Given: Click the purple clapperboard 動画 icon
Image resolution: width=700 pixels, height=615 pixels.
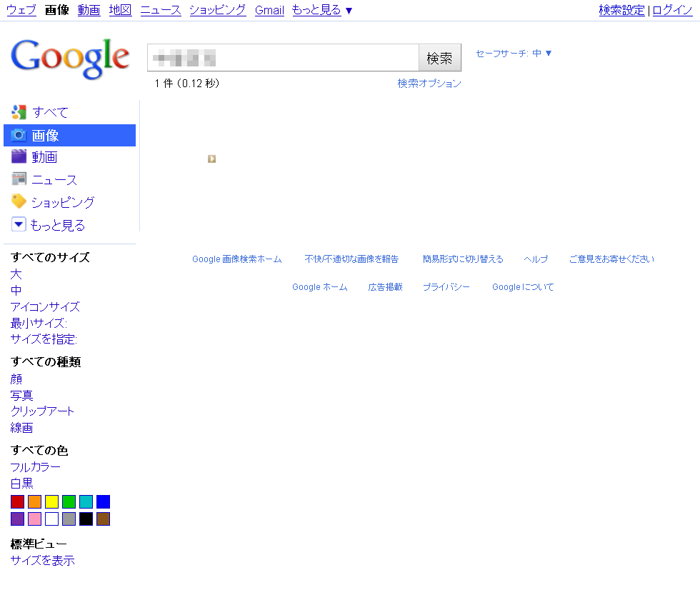Looking at the screenshot, I should (x=19, y=156).
